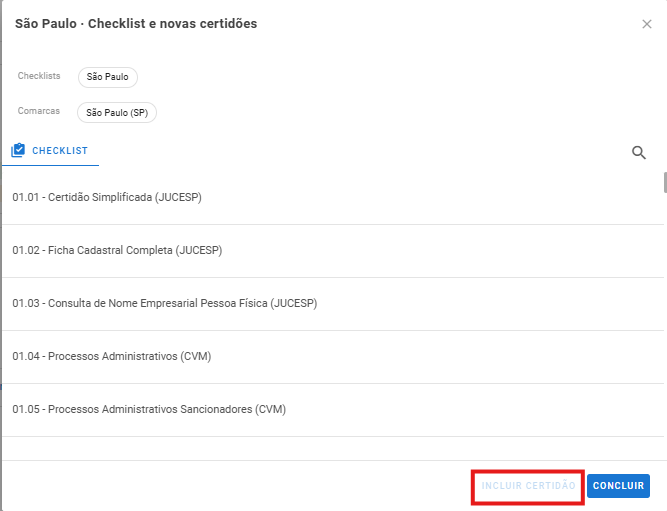The image size is (667, 511).
Task: Click the clipboard checkmark icon
Action: point(18,150)
